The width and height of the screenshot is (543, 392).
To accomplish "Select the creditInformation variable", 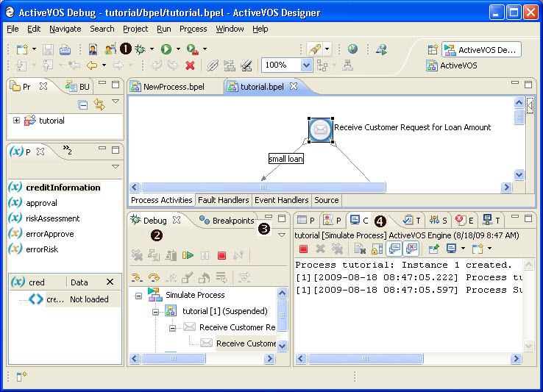I will coord(63,188).
